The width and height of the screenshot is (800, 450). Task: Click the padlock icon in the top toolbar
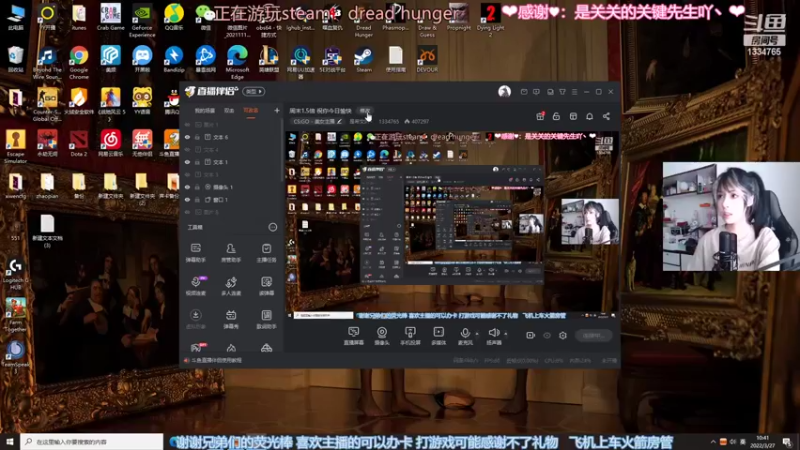tap(556, 116)
